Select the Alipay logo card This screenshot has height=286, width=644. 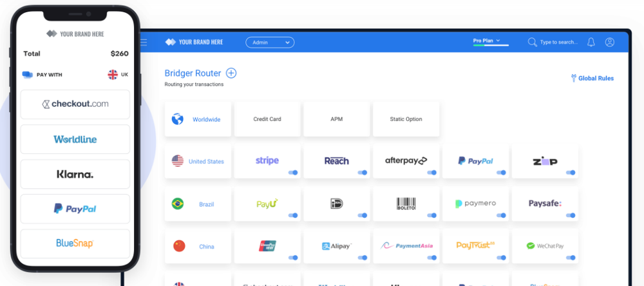(x=337, y=245)
